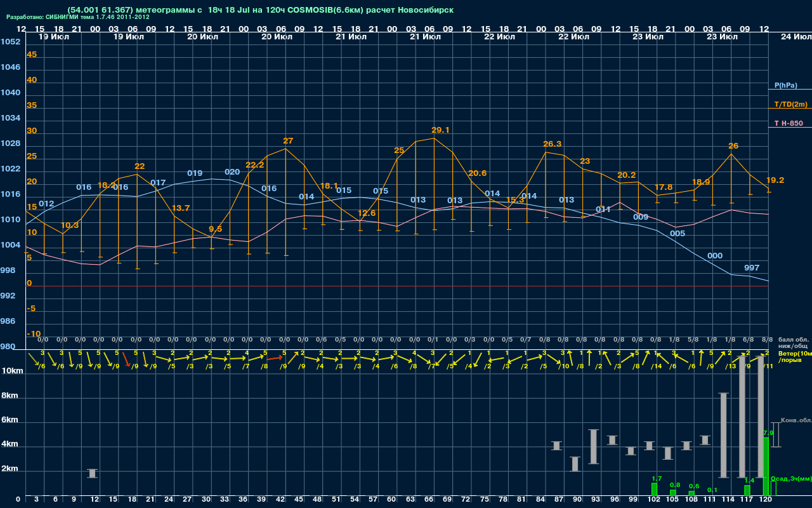Click the green precipitation value 7.9
Screen dimensions: 812x508
768,433
